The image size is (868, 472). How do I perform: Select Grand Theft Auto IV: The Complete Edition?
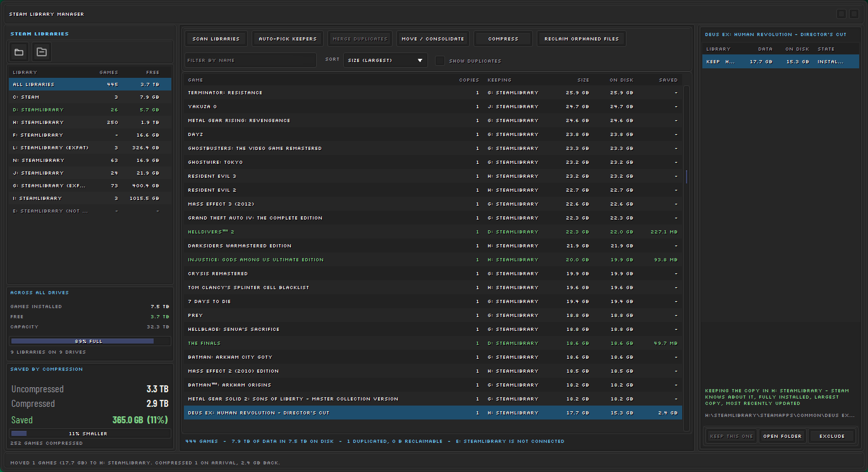(433, 218)
